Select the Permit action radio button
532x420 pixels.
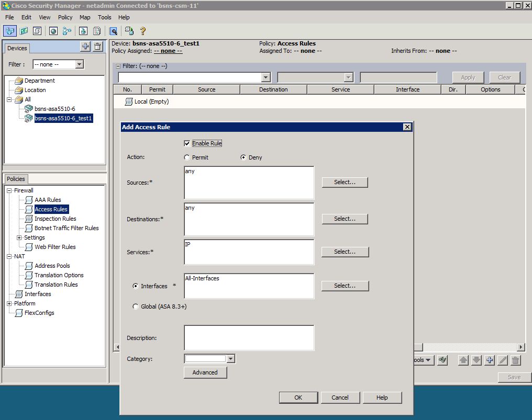point(186,157)
